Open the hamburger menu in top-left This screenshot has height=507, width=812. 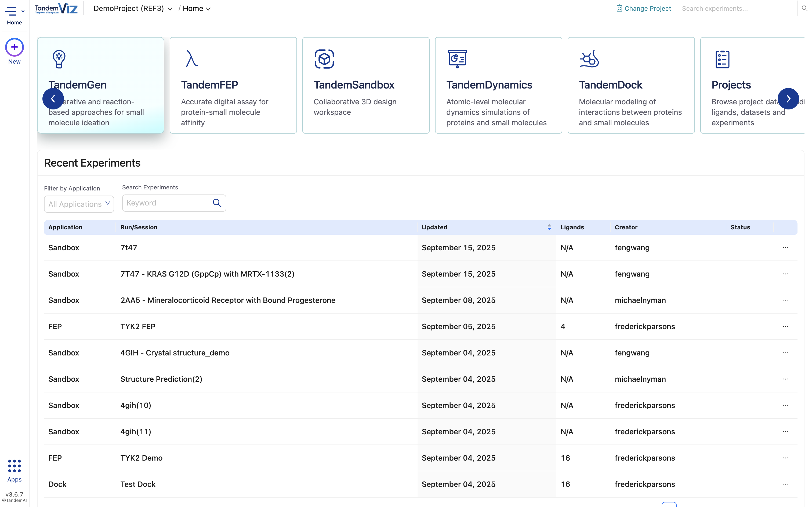pos(11,11)
